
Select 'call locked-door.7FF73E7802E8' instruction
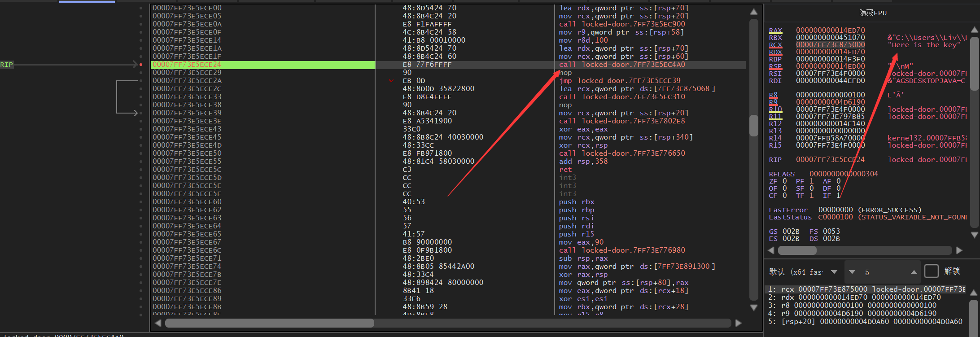(x=622, y=121)
